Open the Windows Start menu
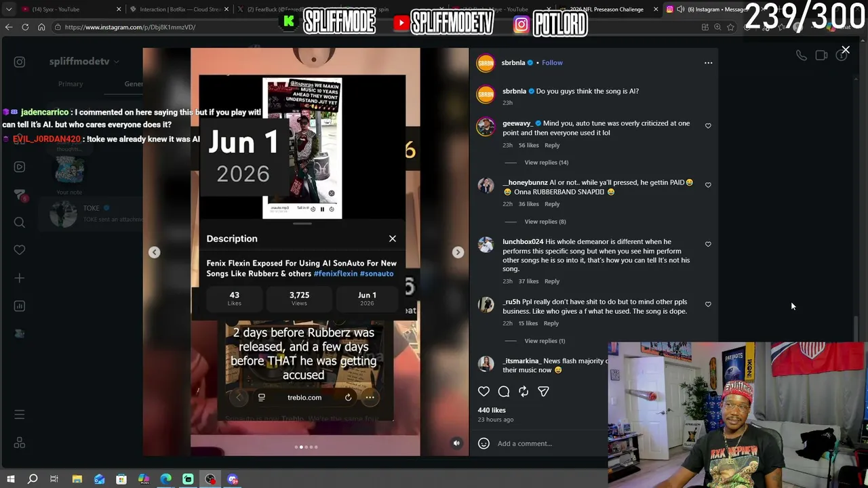The width and height of the screenshot is (868, 488). (x=10, y=479)
